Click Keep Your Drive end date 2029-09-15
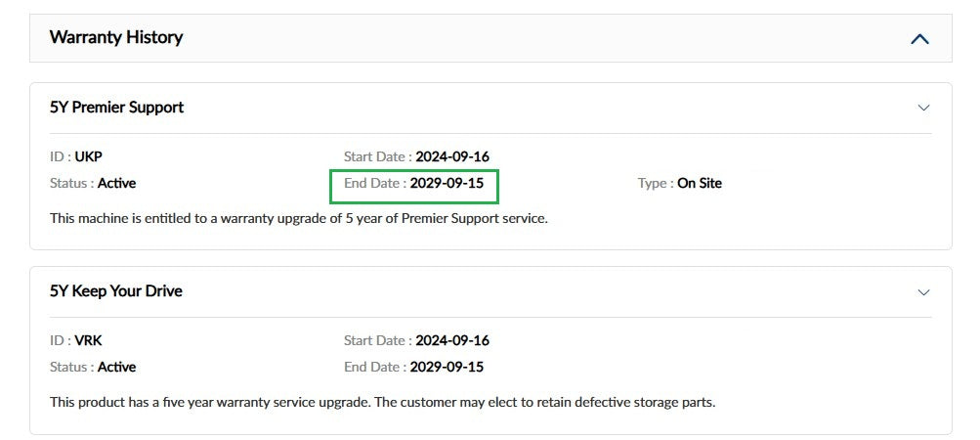Image resolution: width=980 pixels, height=440 pixels. click(x=447, y=367)
